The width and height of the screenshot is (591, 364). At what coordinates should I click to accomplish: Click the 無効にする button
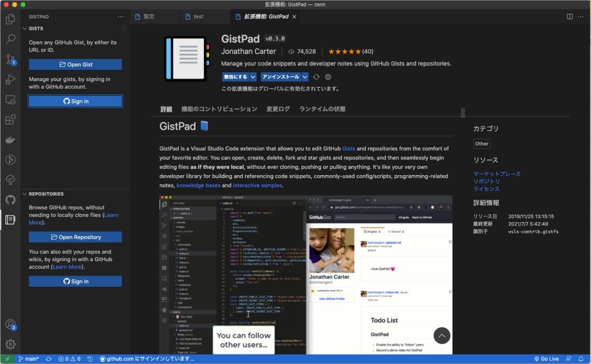(235, 77)
